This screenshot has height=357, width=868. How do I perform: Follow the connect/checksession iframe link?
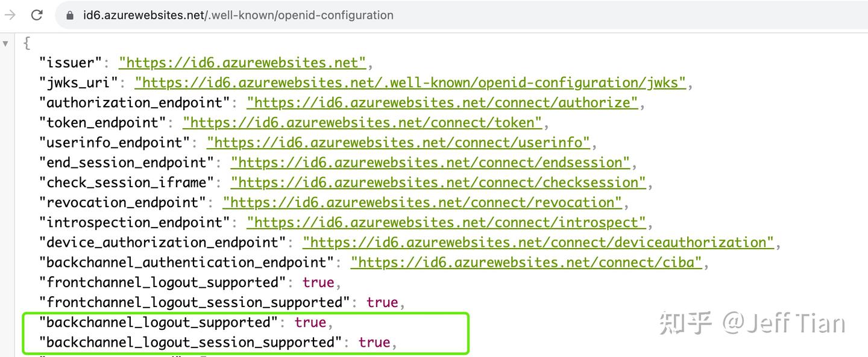(x=438, y=182)
